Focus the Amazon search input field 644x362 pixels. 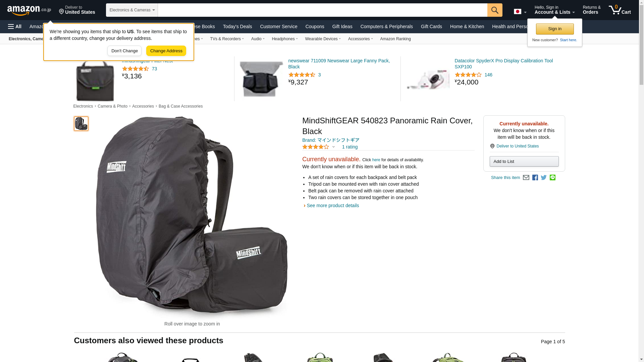[322, 10]
